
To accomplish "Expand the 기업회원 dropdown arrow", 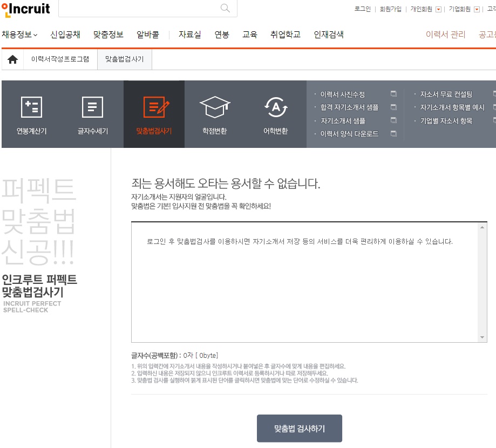I will (x=477, y=10).
